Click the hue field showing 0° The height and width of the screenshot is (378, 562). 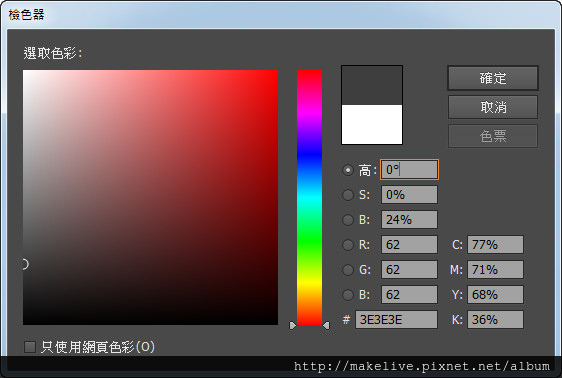click(409, 169)
